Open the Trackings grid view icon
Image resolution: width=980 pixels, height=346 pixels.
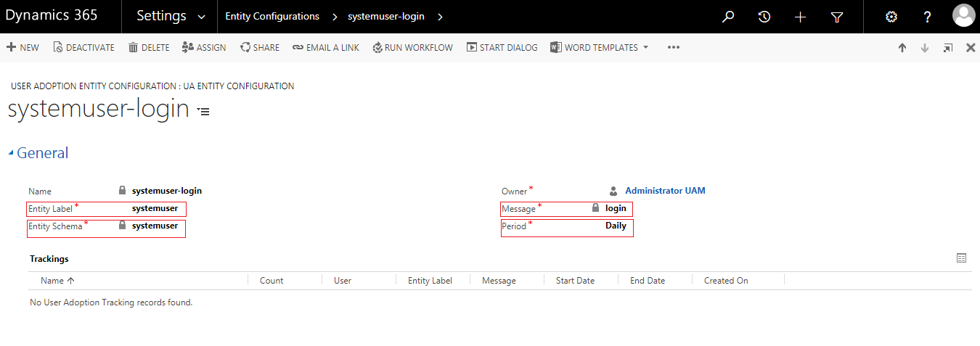962,258
